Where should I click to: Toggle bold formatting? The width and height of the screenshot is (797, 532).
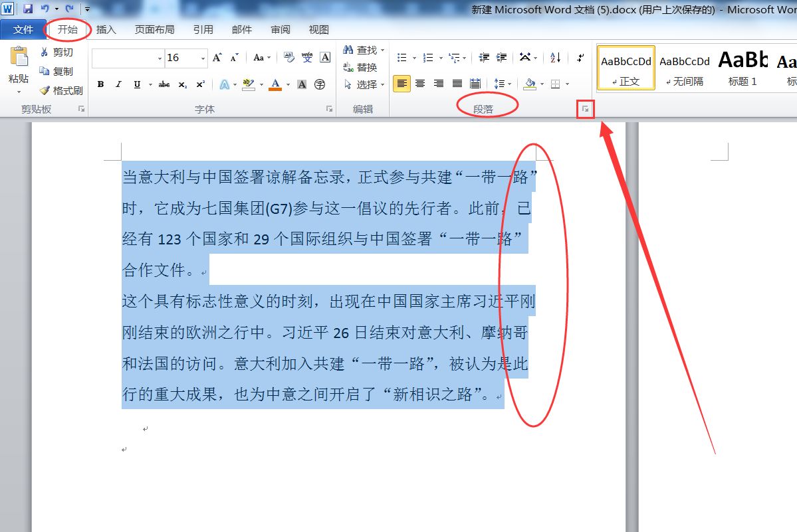point(100,84)
